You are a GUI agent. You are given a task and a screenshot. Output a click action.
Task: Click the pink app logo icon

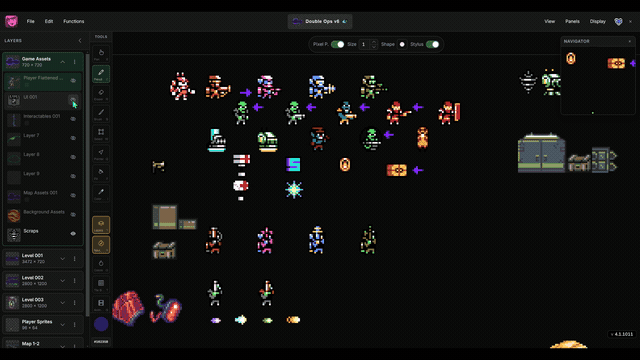click(11, 21)
